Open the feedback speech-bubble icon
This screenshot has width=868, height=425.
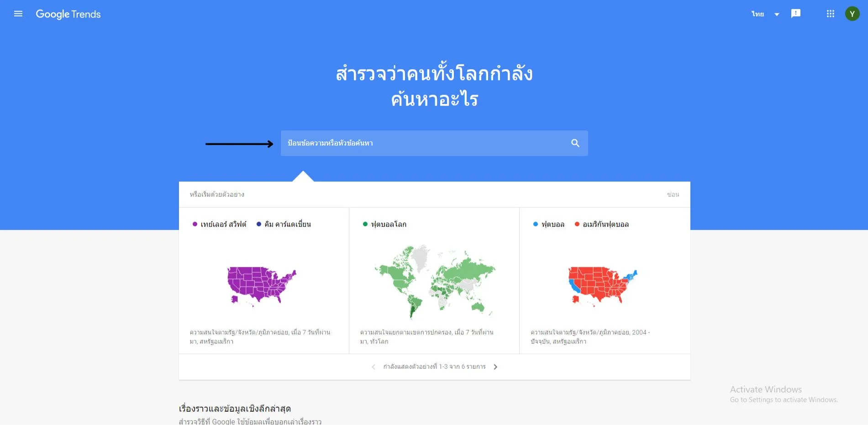[796, 13]
